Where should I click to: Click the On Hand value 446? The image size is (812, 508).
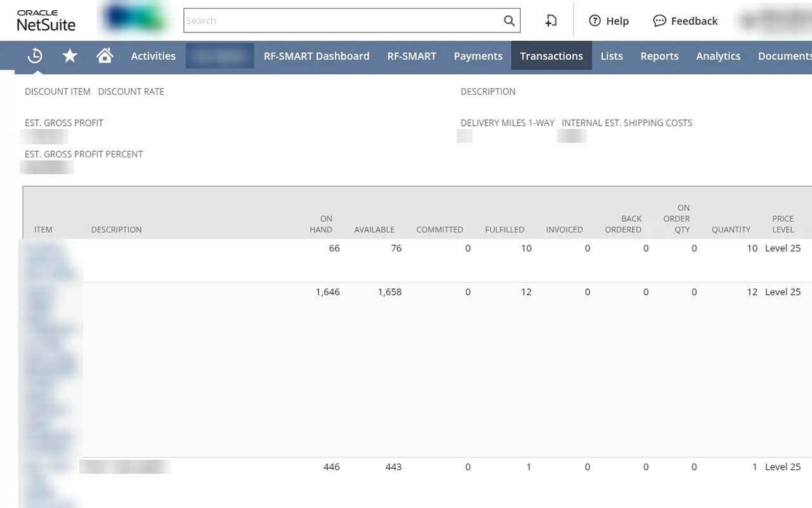click(332, 467)
